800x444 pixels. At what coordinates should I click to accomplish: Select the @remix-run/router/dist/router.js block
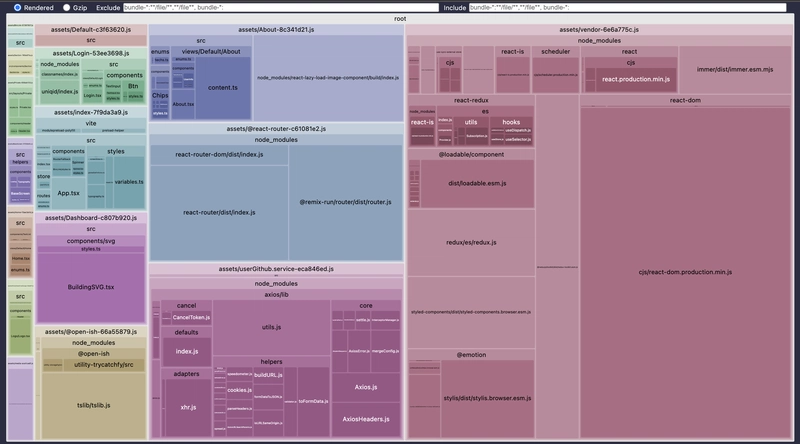[346, 201]
